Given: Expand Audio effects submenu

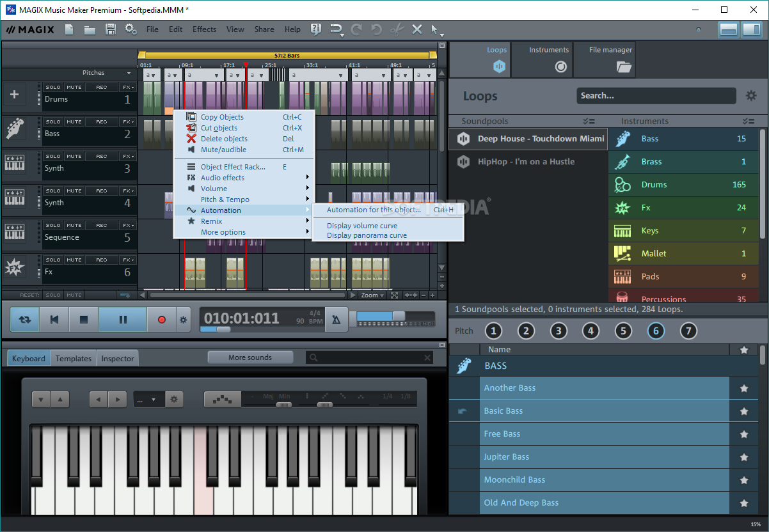Looking at the screenshot, I should (243, 178).
